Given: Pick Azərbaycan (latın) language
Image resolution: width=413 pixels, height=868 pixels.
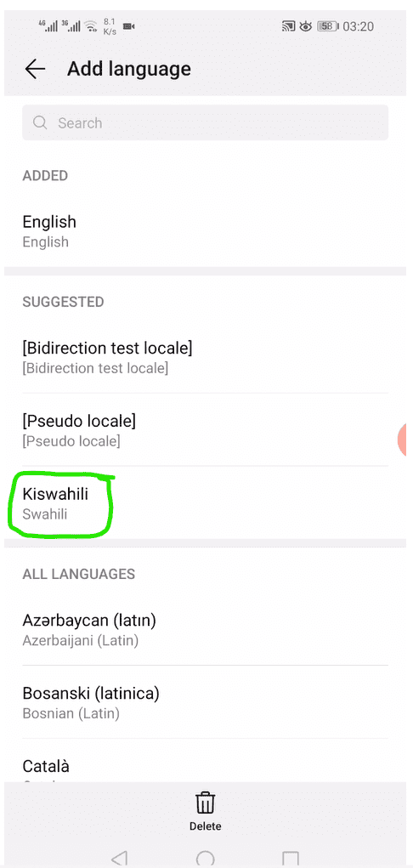Looking at the screenshot, I should coord(206,629).
